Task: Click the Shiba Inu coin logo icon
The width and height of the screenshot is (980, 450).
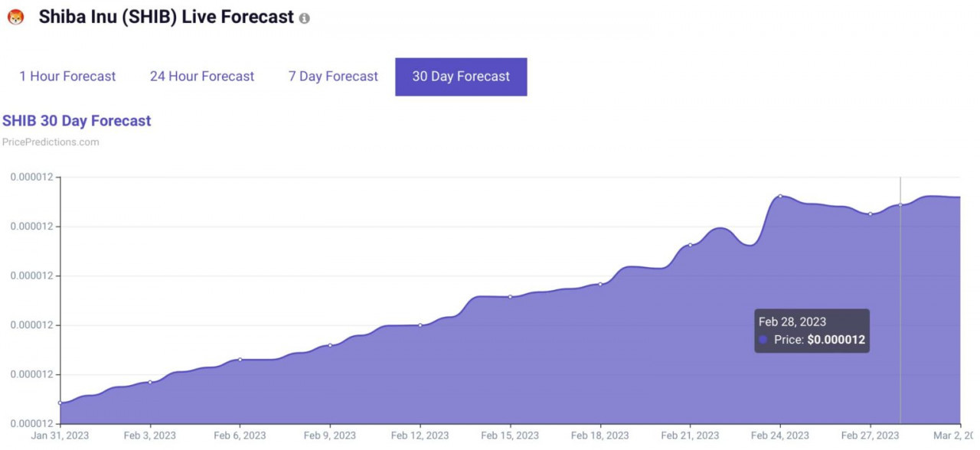Action: pos(15,17)
